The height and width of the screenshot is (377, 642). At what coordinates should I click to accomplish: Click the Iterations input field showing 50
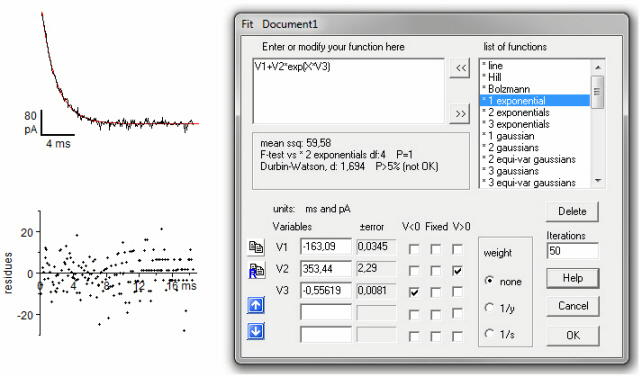pyautogui.click(x=572, y=251)
